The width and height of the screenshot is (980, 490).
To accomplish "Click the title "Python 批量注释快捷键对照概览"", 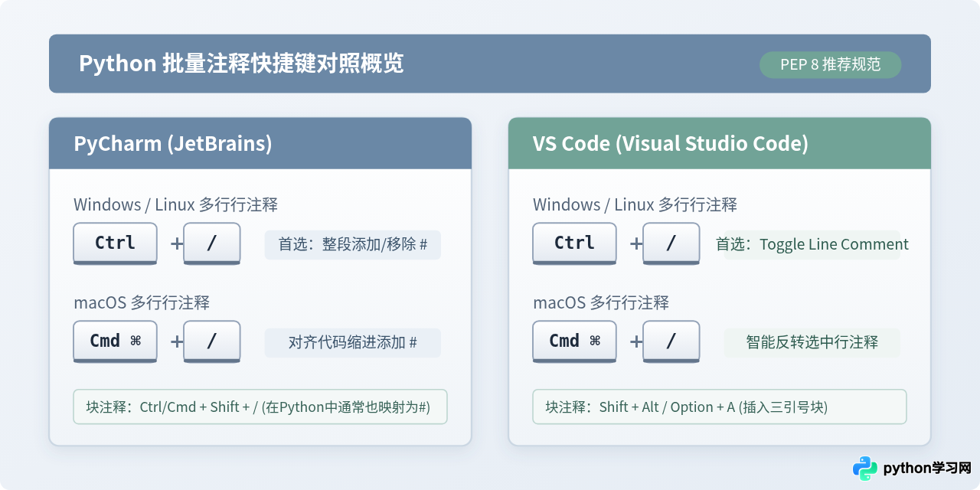I will tap(241, 64).
